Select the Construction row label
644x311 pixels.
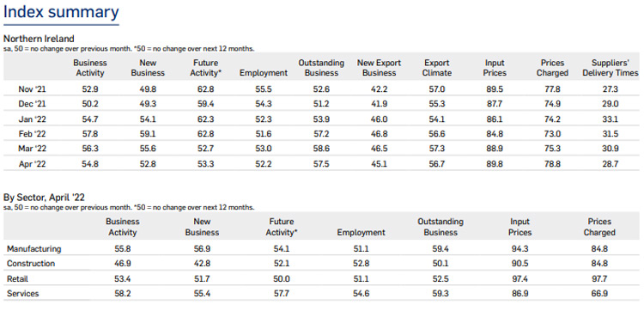click(x=31, y=264)
